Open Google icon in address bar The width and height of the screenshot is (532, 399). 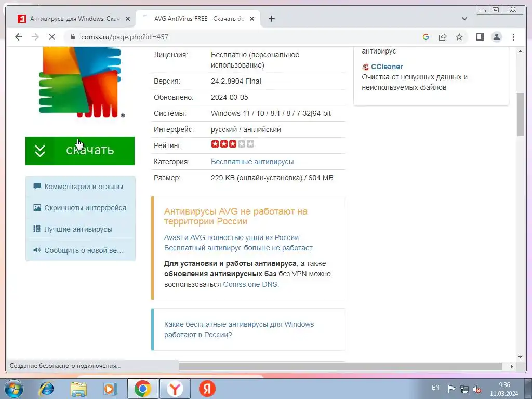click(x=426, y=37)
